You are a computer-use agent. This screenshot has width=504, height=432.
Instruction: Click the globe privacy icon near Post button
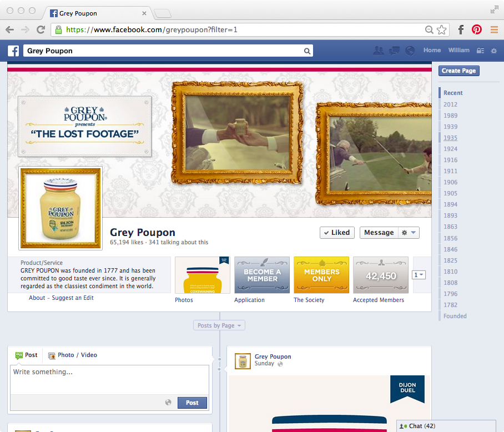coord(168,402)
